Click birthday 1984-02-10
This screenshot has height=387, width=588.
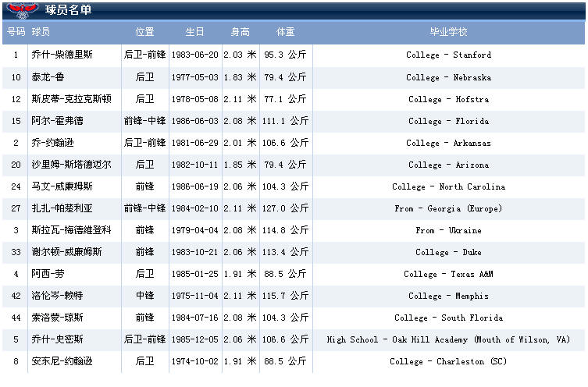194,208
